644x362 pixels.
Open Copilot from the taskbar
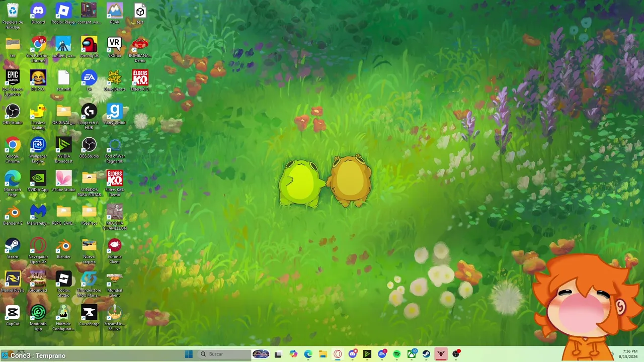(293, 354)
